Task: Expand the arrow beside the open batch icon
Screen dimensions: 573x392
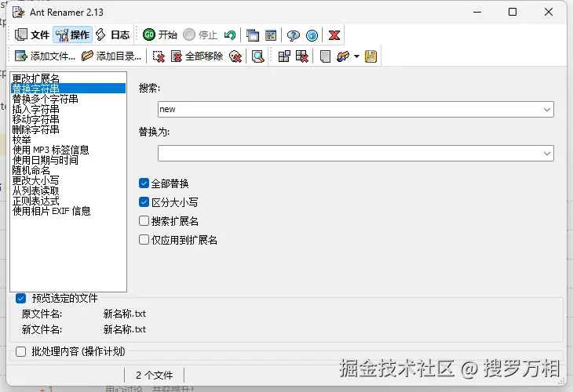Action: (356, 56)
